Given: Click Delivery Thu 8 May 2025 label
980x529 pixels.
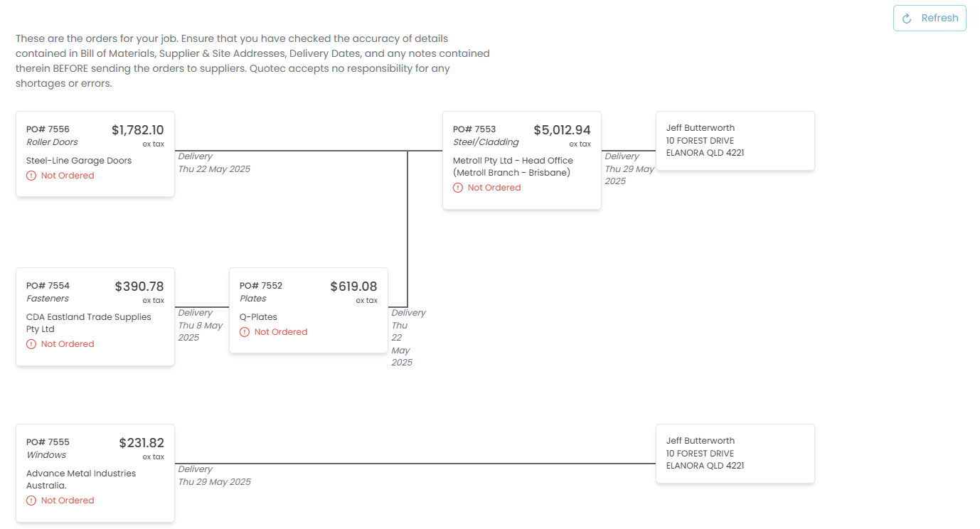Looking at the screenshot, I should point(200,325).
